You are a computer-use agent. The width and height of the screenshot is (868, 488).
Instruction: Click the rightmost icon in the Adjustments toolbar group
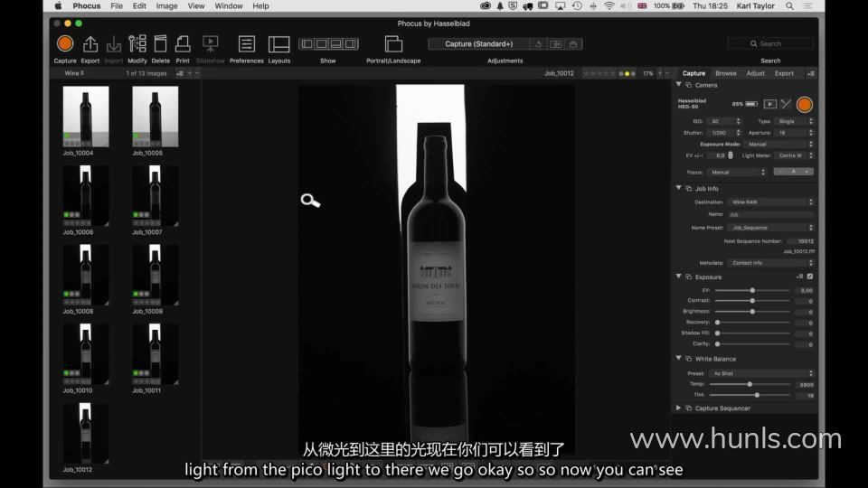click(573, 43)
